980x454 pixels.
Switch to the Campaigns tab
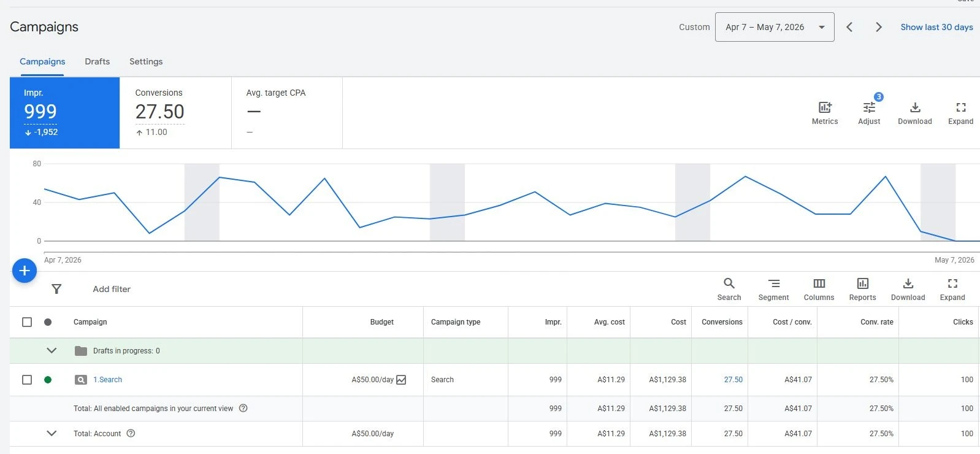click(x=42, y=61)
